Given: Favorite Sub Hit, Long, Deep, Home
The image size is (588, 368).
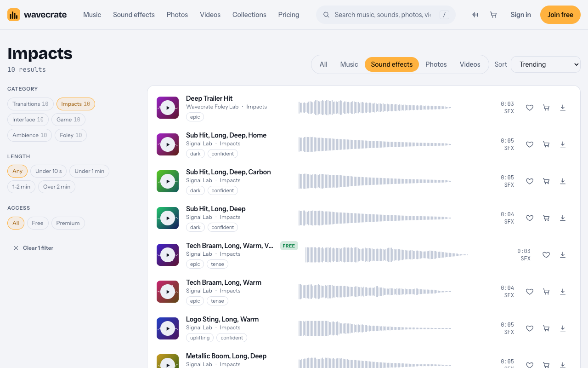Looking at the screenshot, I should [x=530, y=144].
